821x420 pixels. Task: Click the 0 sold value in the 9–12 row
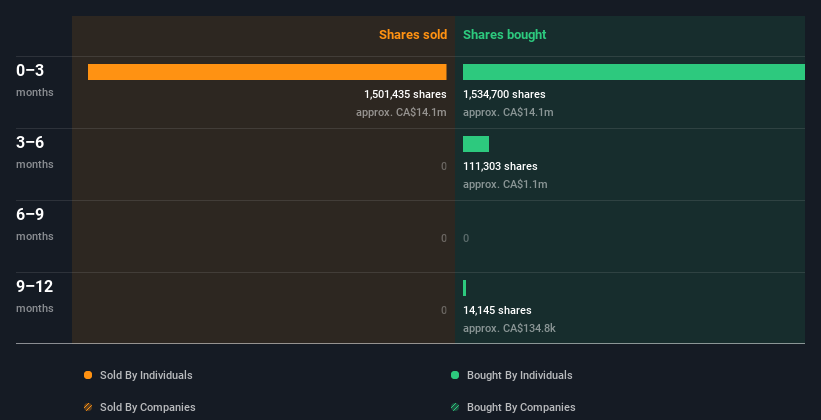point(443,310)
